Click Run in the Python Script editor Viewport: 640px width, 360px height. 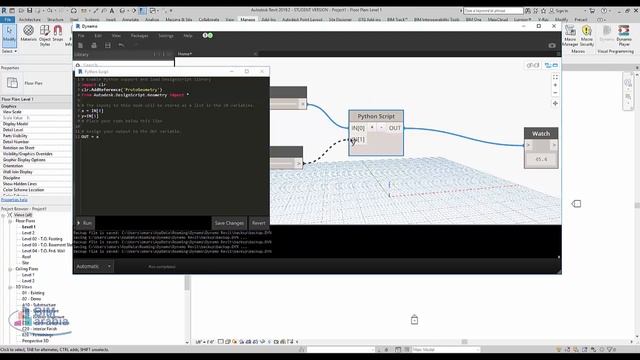coord(85,223)
